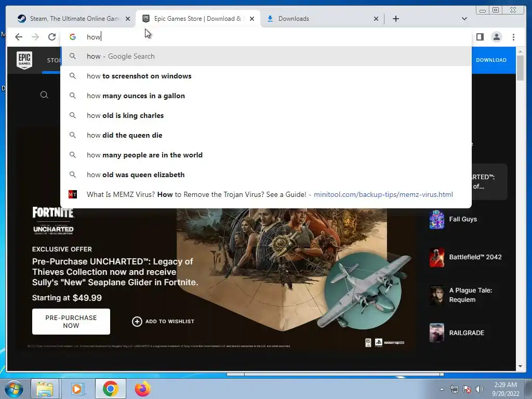Select 'how did the queen die' suggestion

pyautogui.click(x=266, y=135)
